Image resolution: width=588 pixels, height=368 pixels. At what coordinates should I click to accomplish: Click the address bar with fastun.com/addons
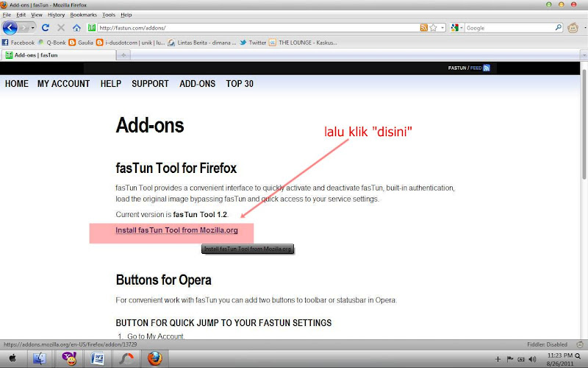[258, 28]
